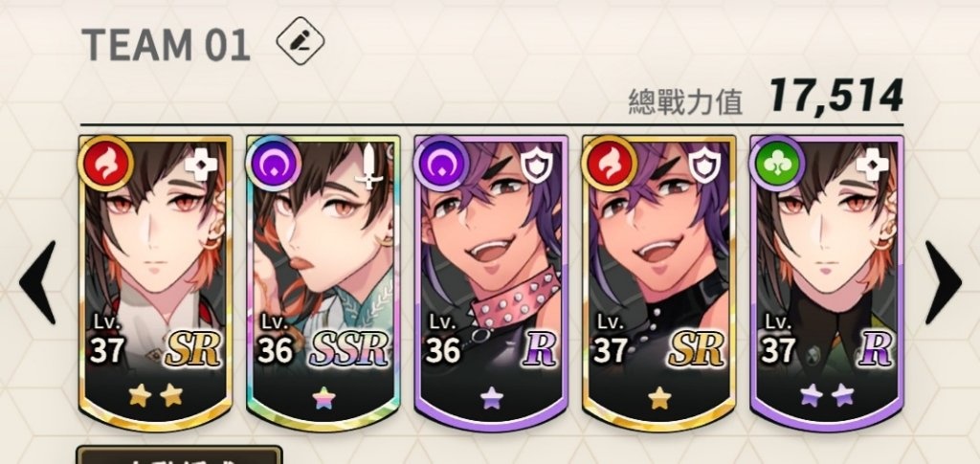Click the shield role icon on fourth SR card
Viewport: 980px width, 464px height.
tap(704, 166)
